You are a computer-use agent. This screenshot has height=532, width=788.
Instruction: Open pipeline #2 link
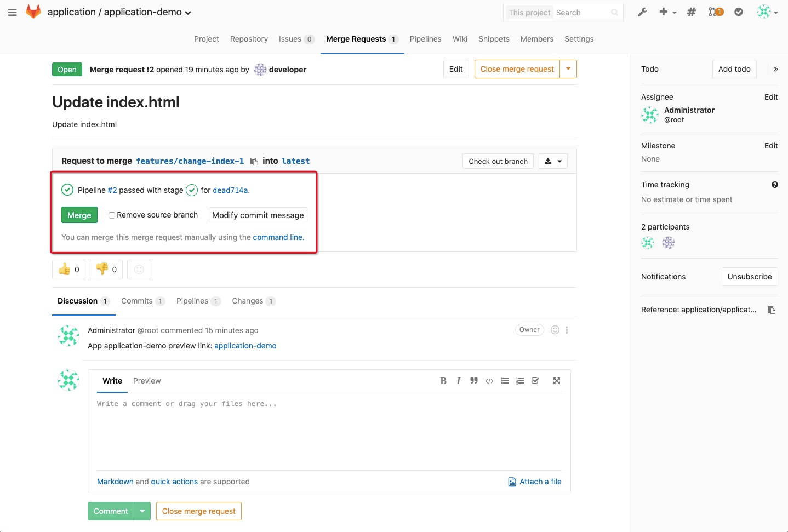112,190
